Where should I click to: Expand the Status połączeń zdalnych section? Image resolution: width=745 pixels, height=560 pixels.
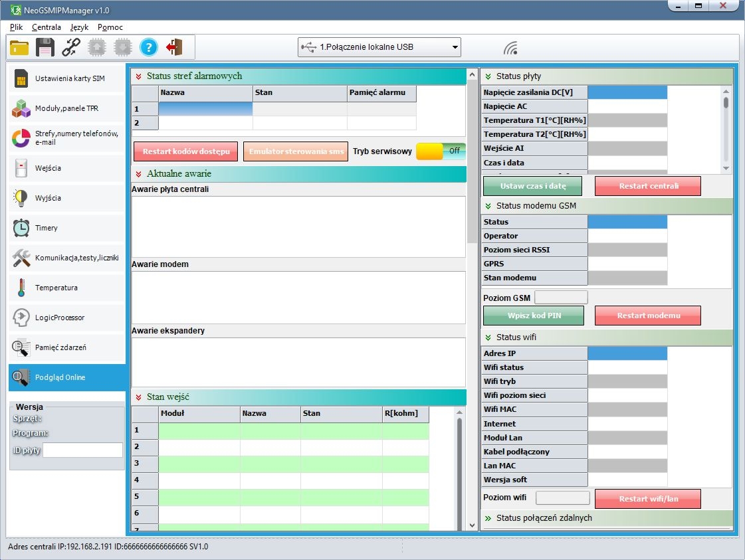pos(488,518)
